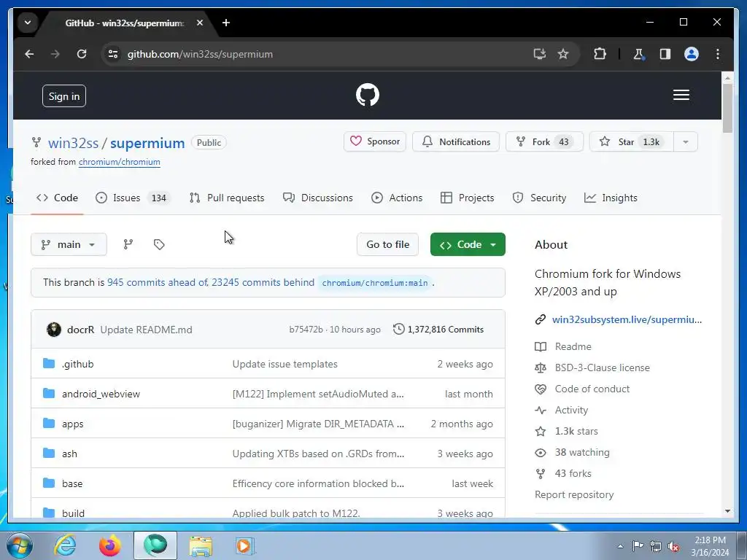747x560 pixels.
Task: Click the Windows Start orb
Action: (x=20, y=545)
